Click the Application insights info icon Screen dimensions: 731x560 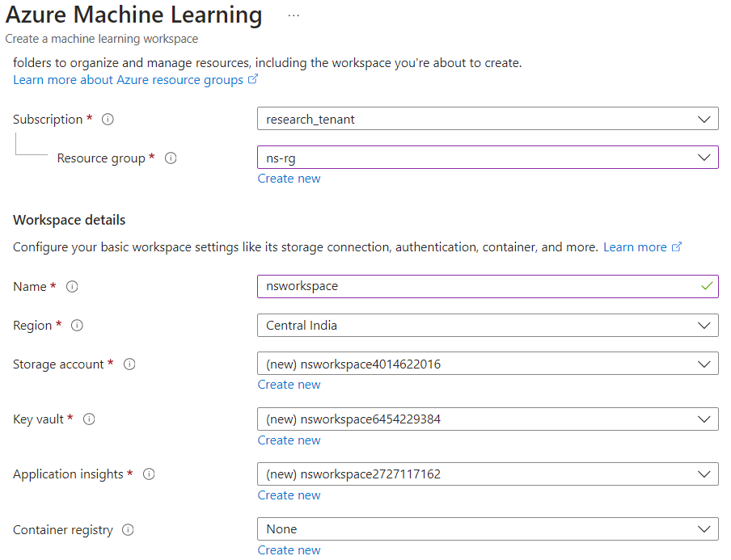(149, 474)
